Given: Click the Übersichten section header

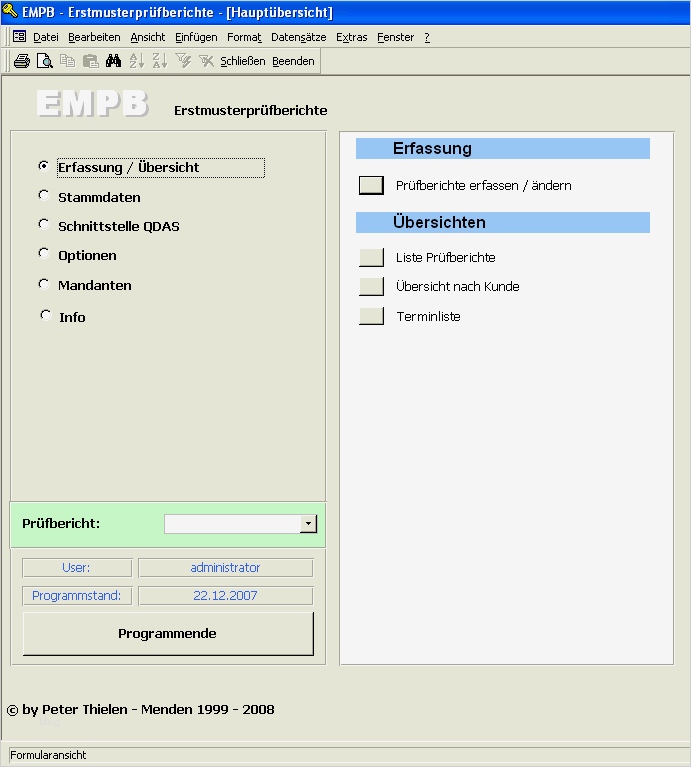Looking at the screenshot, I should [x=503, y=223].
